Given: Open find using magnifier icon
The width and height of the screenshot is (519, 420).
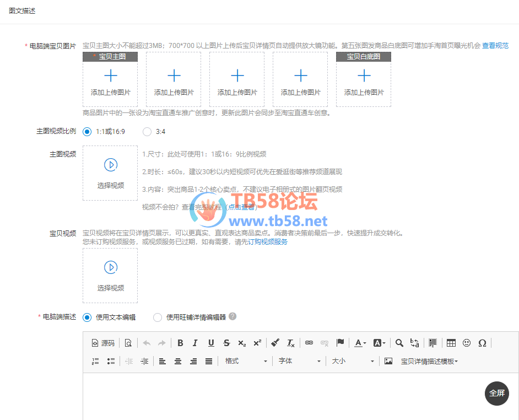Looking at the screenshot, I should pyautogui.click(x=399, y=343).
